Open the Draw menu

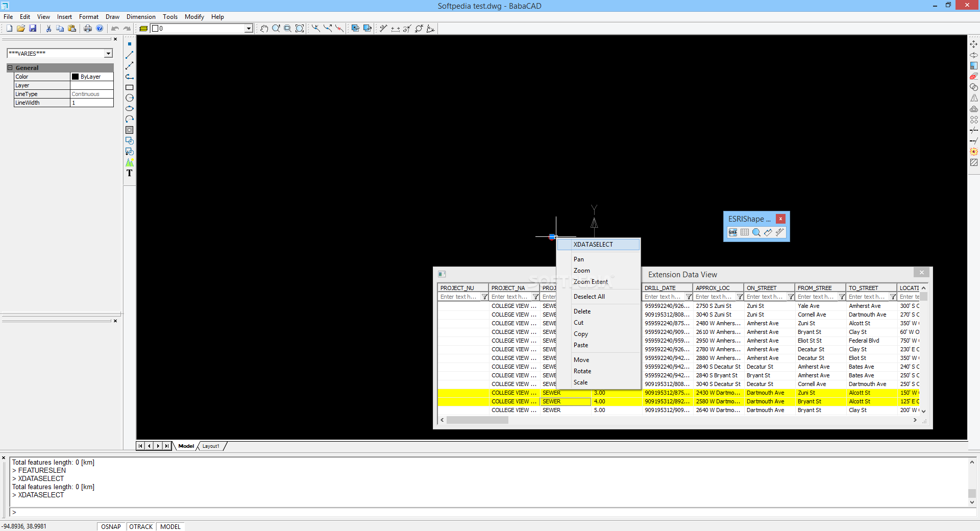(x=112, y=17)
